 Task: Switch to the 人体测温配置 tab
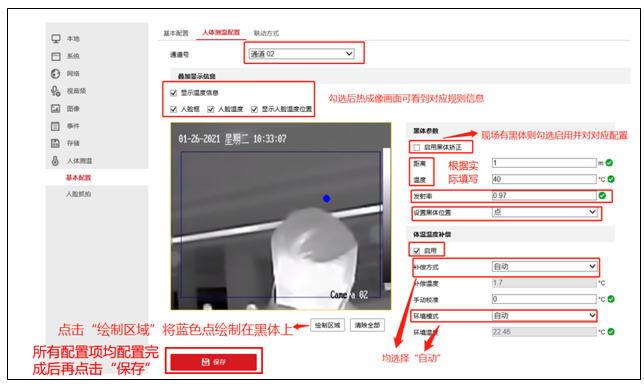coord(221,32)
